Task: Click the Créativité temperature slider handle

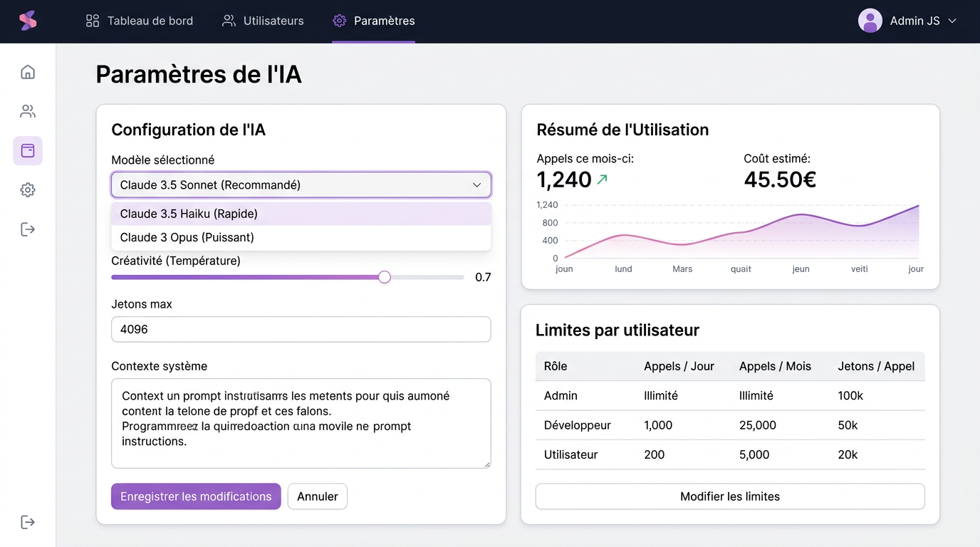Action: [x=385, y=277]
